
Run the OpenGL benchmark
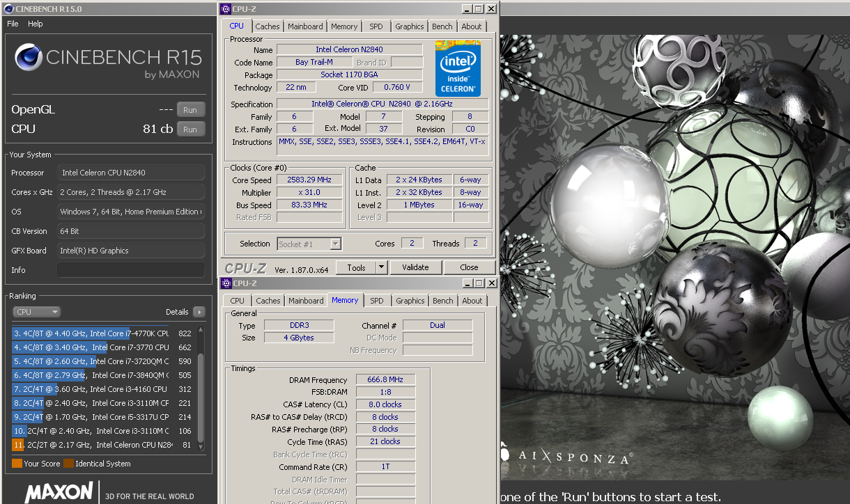click(190, 110)
